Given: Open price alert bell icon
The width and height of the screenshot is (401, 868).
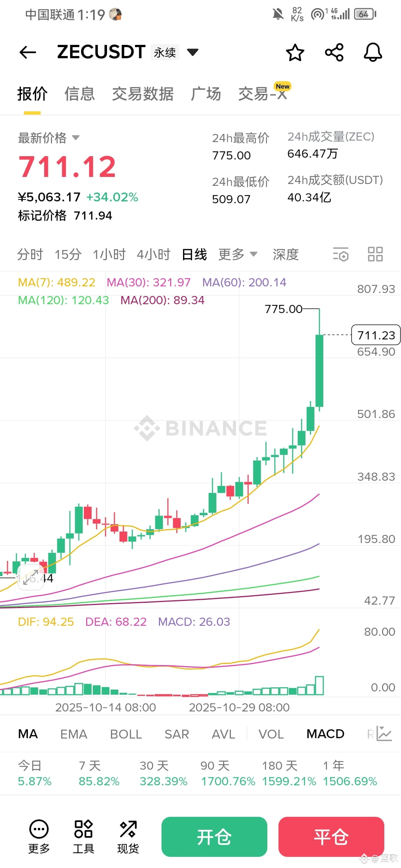Looking at the screenshot, I should click(x=373, y=52).
